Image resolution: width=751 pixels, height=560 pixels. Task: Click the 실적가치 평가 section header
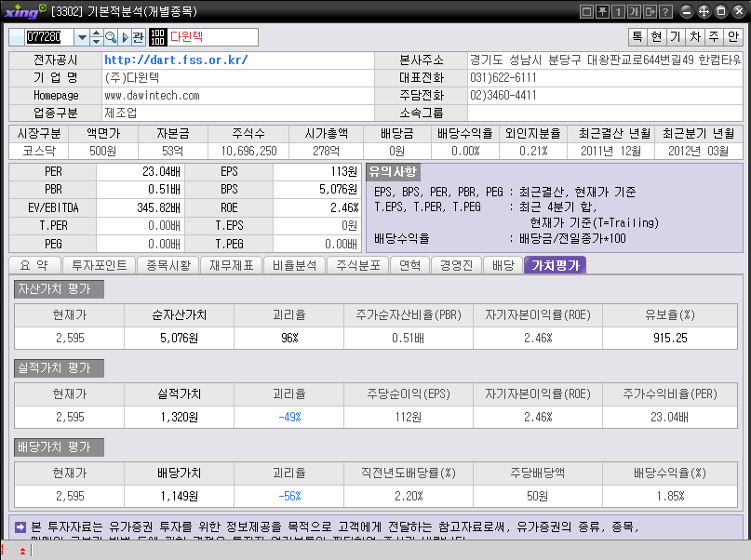click(59, 368)
